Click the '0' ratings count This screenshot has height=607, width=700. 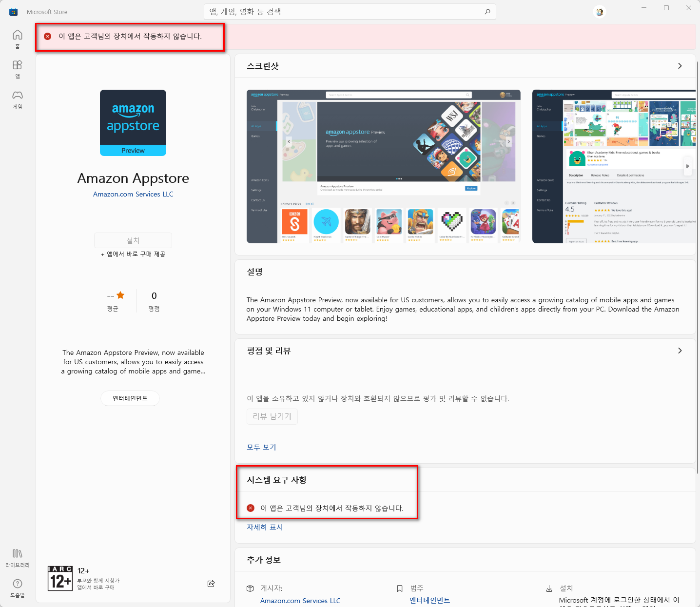(x=154, y=296)
